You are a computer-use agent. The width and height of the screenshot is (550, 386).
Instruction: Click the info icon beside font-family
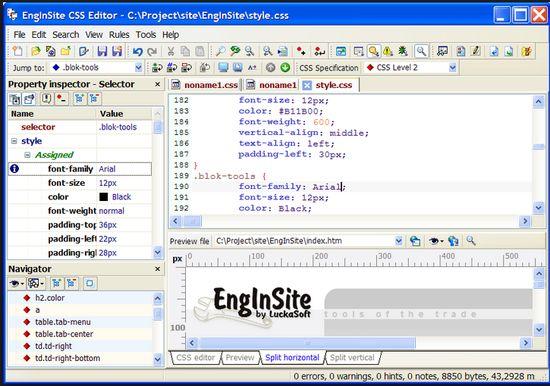tap(14, 169)
